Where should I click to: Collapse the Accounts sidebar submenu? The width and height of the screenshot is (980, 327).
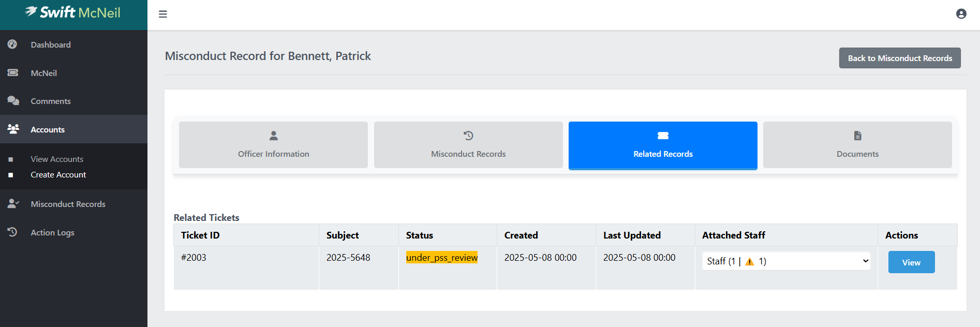[73, 129]
